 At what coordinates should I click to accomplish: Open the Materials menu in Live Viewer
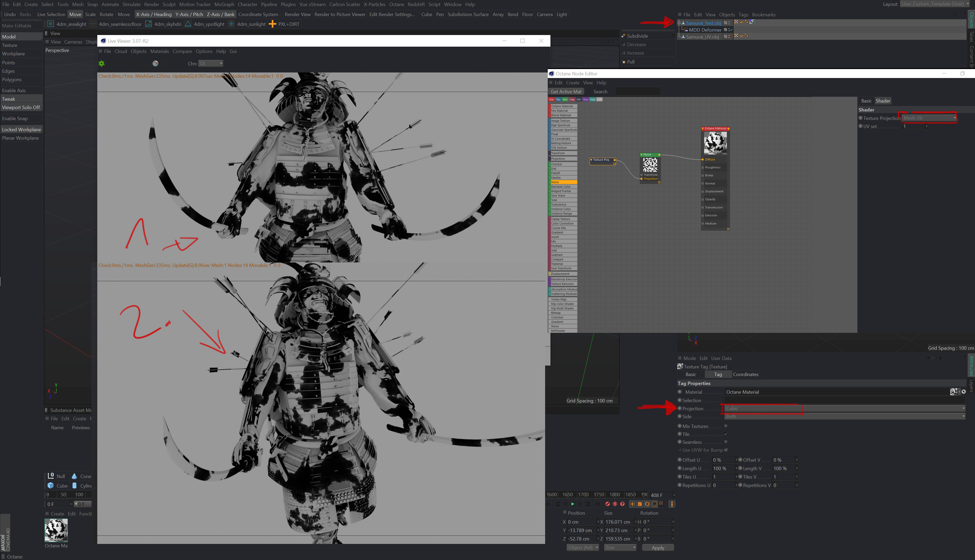pyautogui.click(x=159, y=51)
